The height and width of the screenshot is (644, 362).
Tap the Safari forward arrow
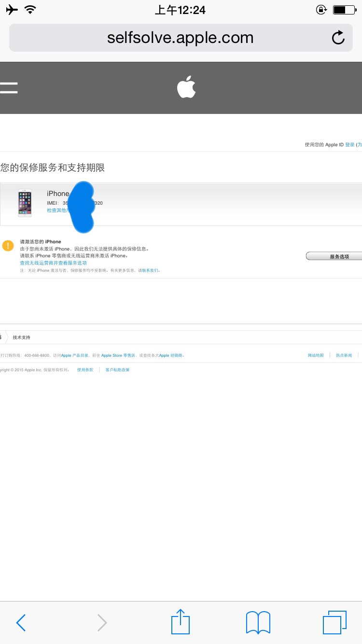click(102, 623)
